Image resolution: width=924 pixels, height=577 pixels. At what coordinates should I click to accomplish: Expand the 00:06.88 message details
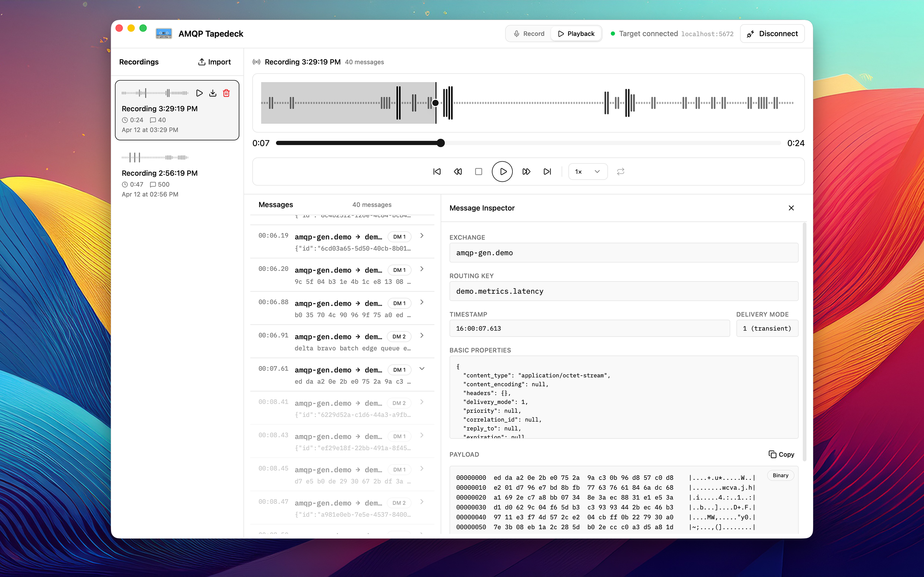(x=422, y=302)
